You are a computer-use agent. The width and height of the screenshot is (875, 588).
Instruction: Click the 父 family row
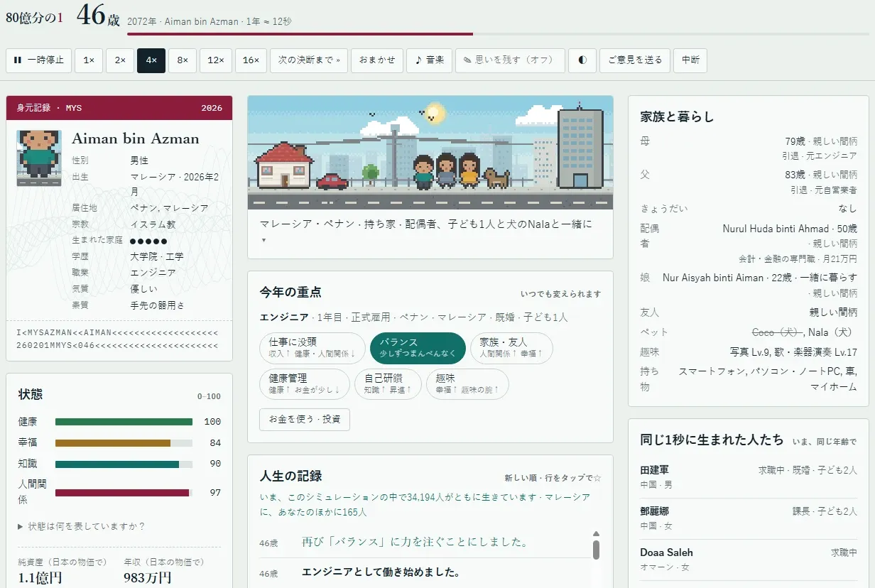pyautogui.click(x=749, y=182)
